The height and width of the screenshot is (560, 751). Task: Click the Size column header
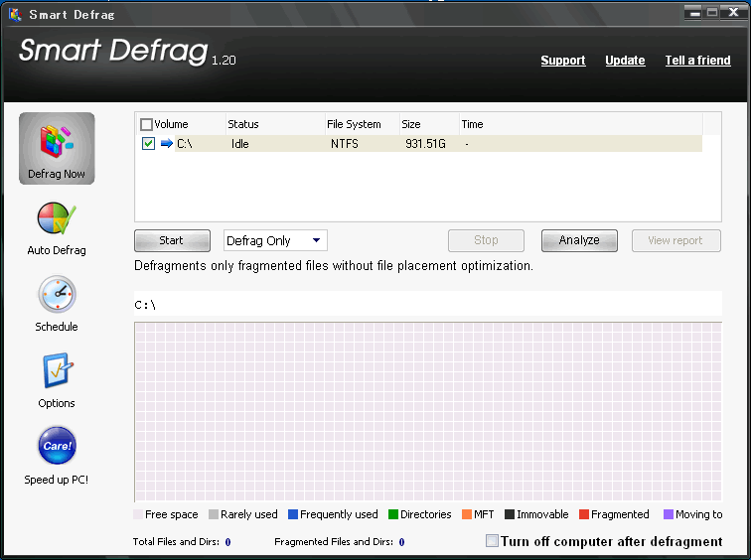[429, 124]
